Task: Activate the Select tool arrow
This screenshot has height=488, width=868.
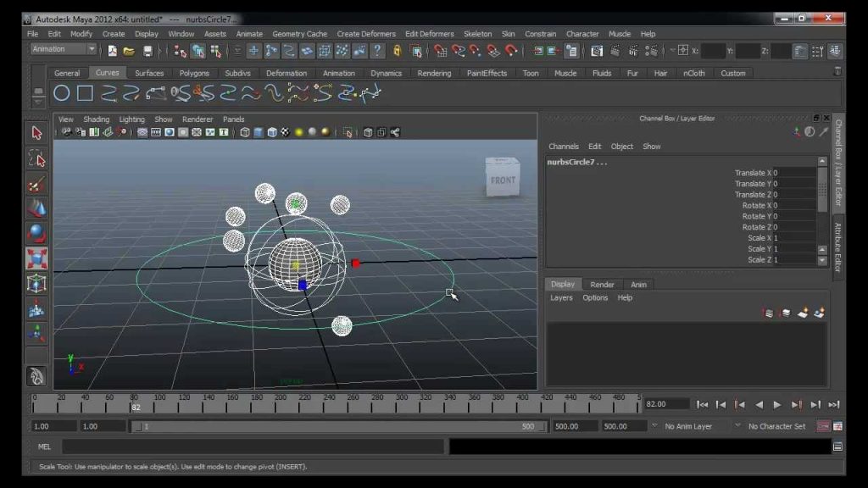Action: pos(36,133)
